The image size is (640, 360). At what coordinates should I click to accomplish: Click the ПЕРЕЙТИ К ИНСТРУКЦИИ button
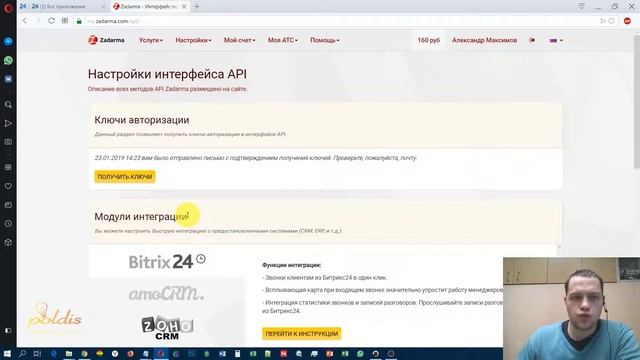pyautogui.click(x=302, y=333)
